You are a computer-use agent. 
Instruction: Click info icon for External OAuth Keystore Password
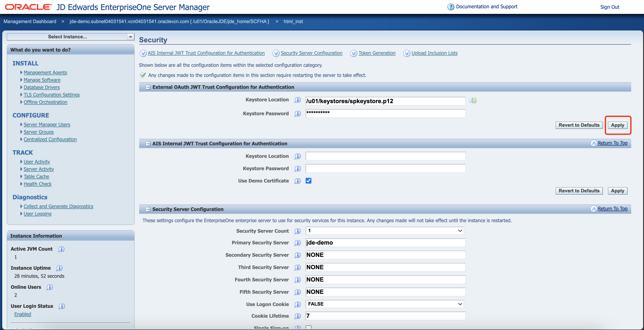point(298,114)
